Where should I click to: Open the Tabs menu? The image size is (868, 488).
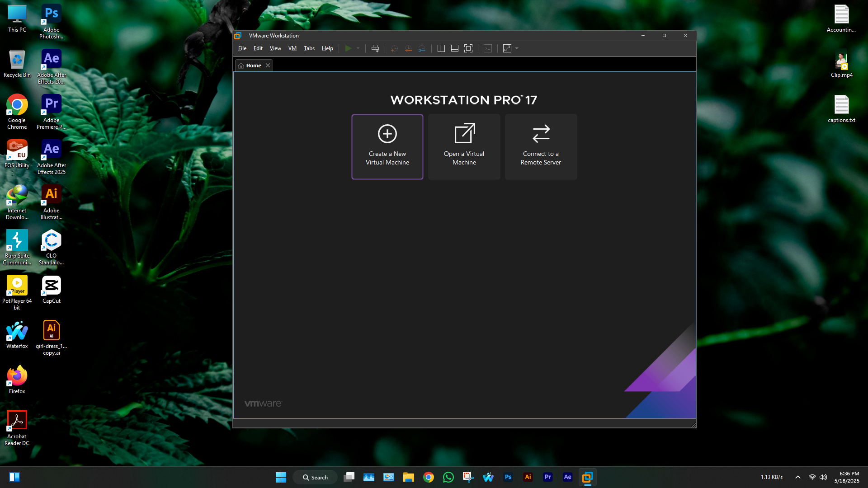(309, 48)
